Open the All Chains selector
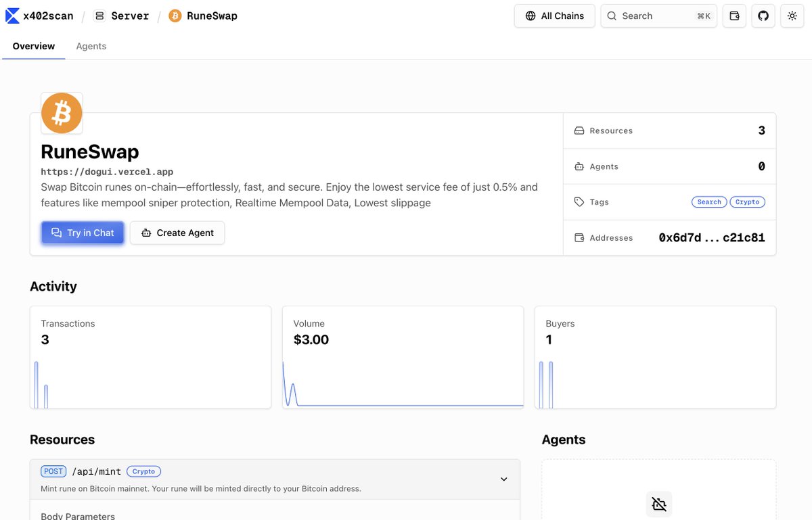 (x=555, y=16)
